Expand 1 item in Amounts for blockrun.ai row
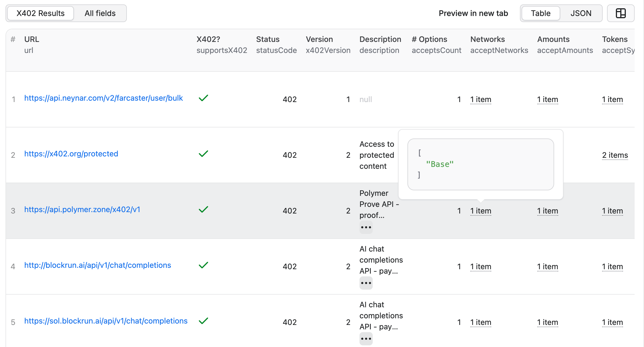 [548, 266]
